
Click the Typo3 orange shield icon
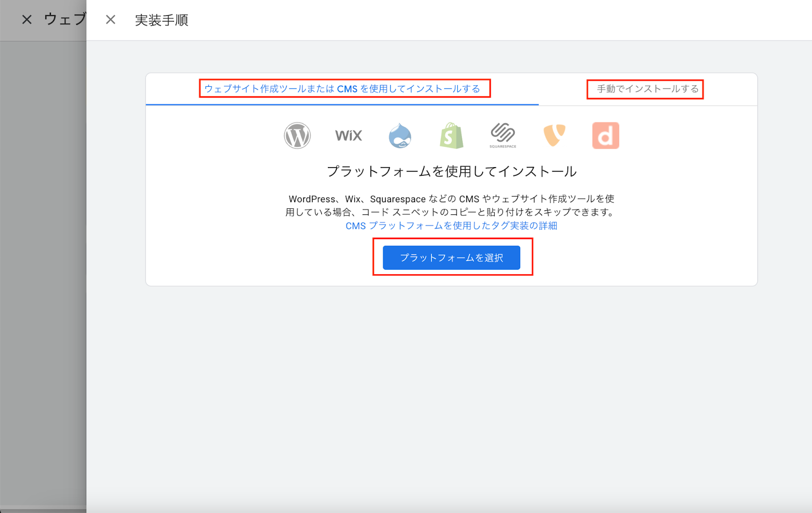[x=554, y=136]
